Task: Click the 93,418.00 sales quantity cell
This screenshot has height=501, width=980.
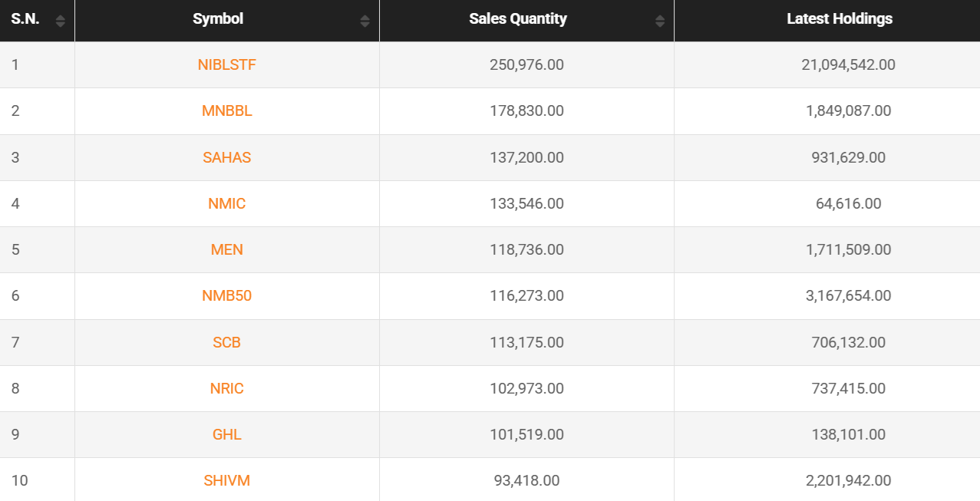Action: [x=526, y=481]
